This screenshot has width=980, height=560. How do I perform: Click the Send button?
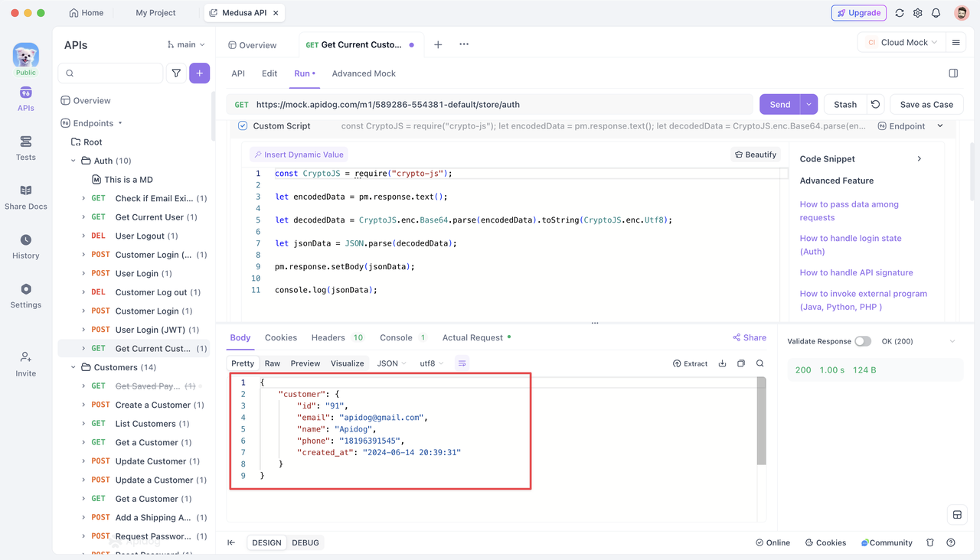pos(780,105)
